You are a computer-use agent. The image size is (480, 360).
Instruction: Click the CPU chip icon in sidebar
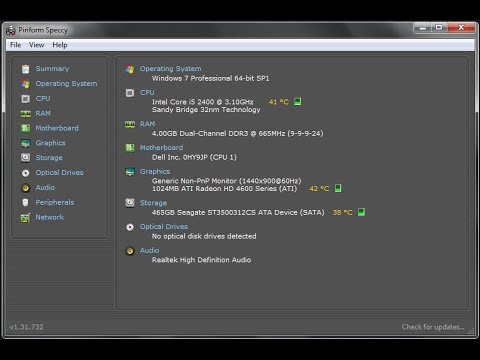pyautogui.click(x=26, y=99)
